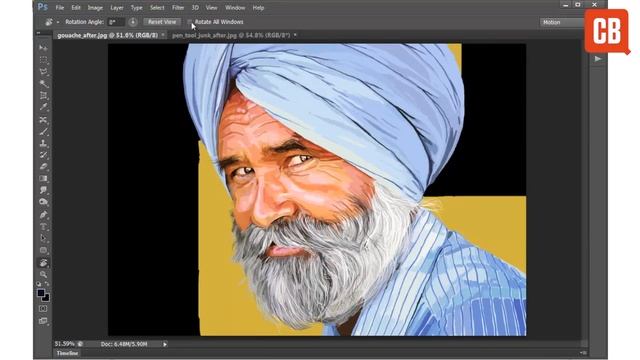This screenshot has width=640, height=360.
Task: Open the View menu
Action: [x=211, y=8]
